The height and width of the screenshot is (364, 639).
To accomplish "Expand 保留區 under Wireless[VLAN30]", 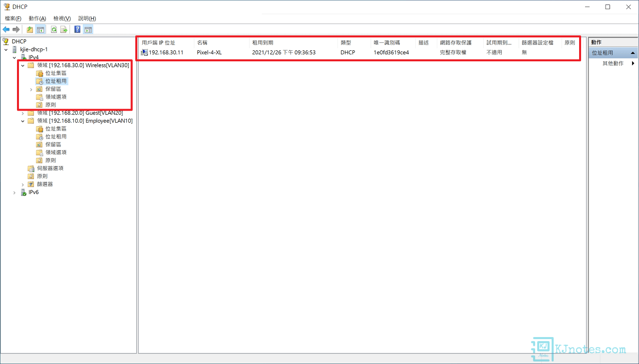I will tap(31, 89).
